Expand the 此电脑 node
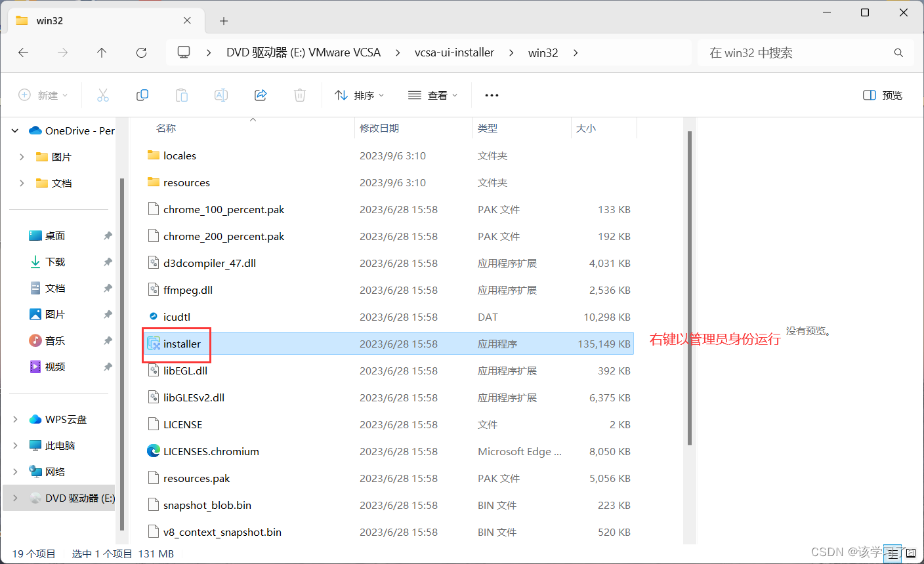The image size is (924, 564). 15,445
